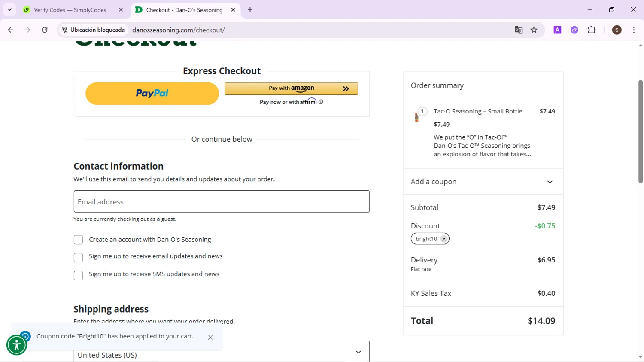Click the browser forward arrow
The image size is (644, 362).
[27, 30]
